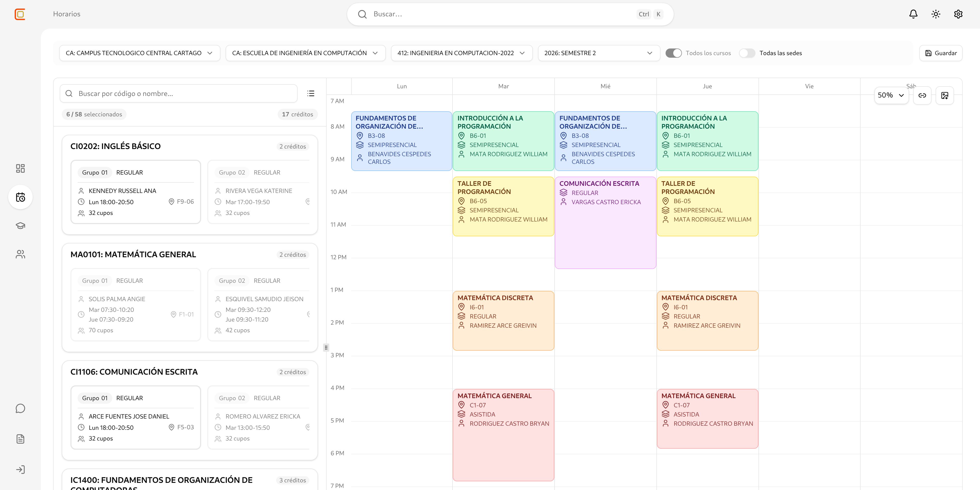Select Grupo 02 of Inglés Básico
This screenshot has height=490, width=980.
point(259,192)
